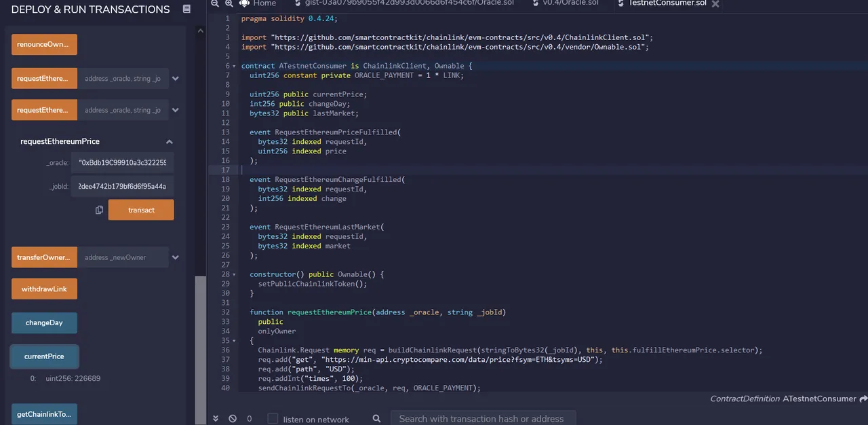
Task: Call the changeDay getter
Action: 44,323
